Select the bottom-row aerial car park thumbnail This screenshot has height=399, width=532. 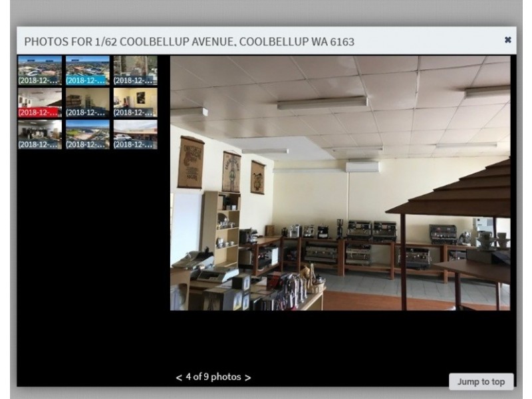point(87,134)
